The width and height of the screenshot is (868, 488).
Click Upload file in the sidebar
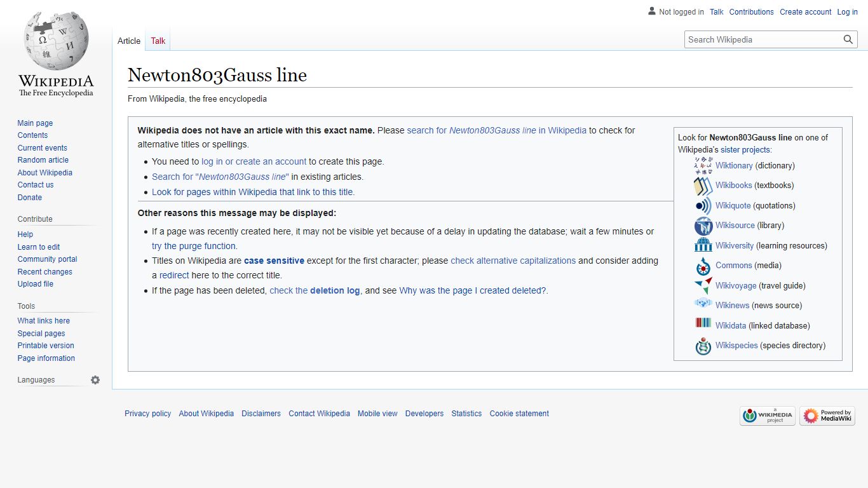36,284
